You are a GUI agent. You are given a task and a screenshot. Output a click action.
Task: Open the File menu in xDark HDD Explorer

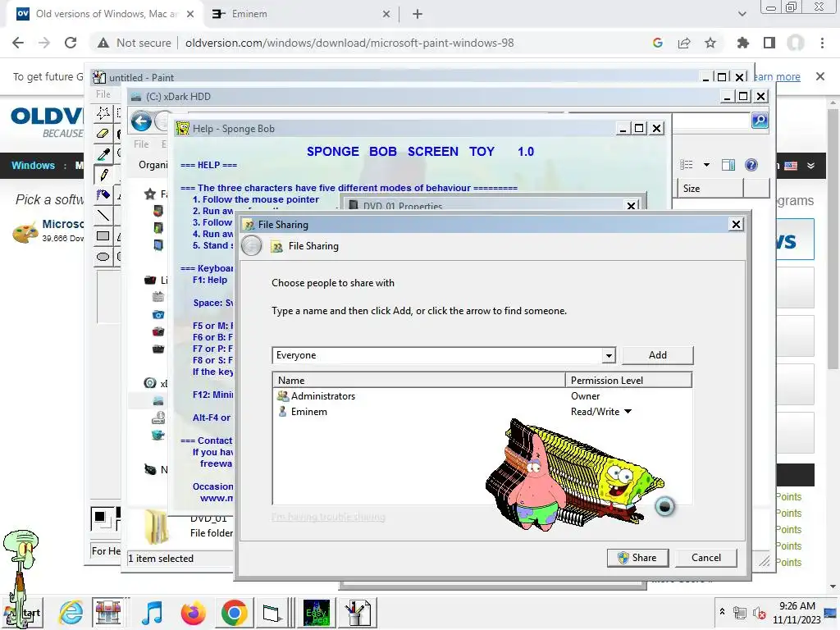141,144
